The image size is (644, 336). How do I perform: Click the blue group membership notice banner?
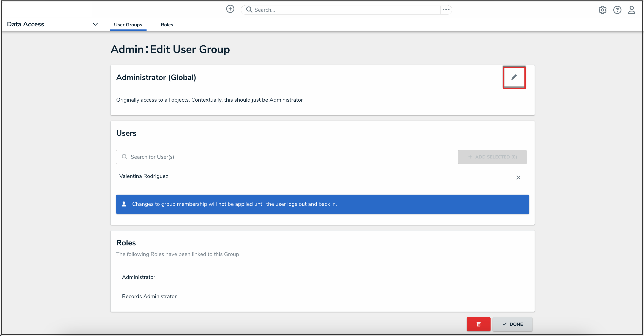point(322,204)
